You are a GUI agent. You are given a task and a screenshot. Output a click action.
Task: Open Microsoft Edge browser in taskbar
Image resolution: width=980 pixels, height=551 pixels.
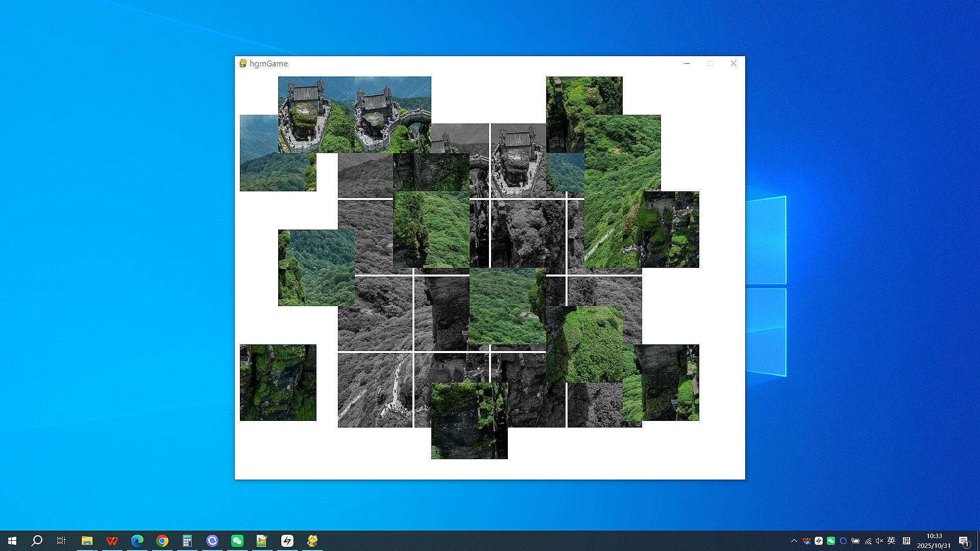(x=137, y=541)
